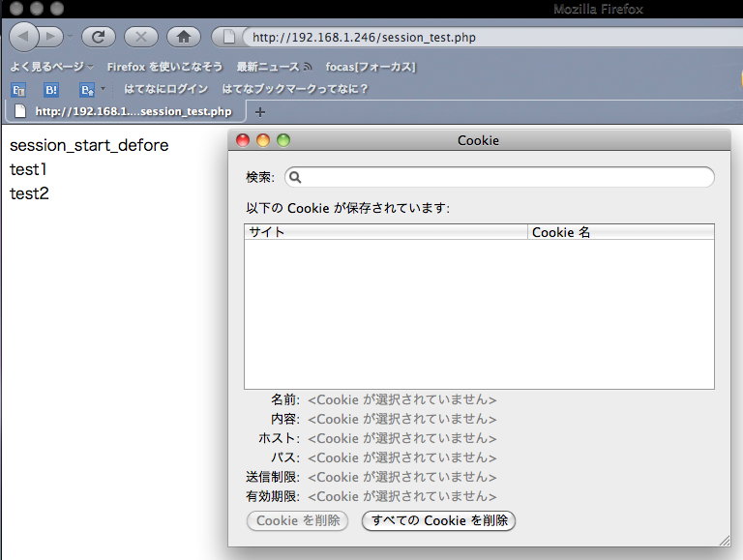The width and height of the screenshot is (743, 560).
Task: Click the first Hatena bookmarklet icon
Action: coord(18,90)
